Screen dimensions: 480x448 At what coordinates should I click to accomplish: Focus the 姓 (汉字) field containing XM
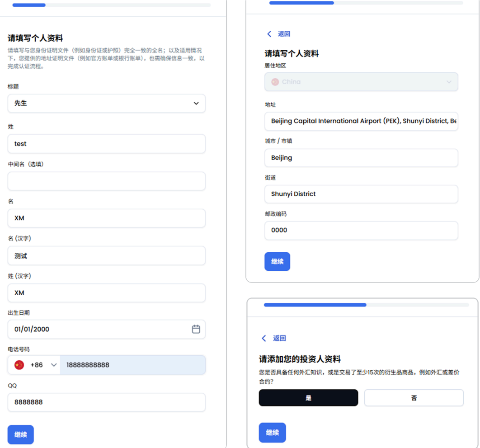(x=107, y=293)
